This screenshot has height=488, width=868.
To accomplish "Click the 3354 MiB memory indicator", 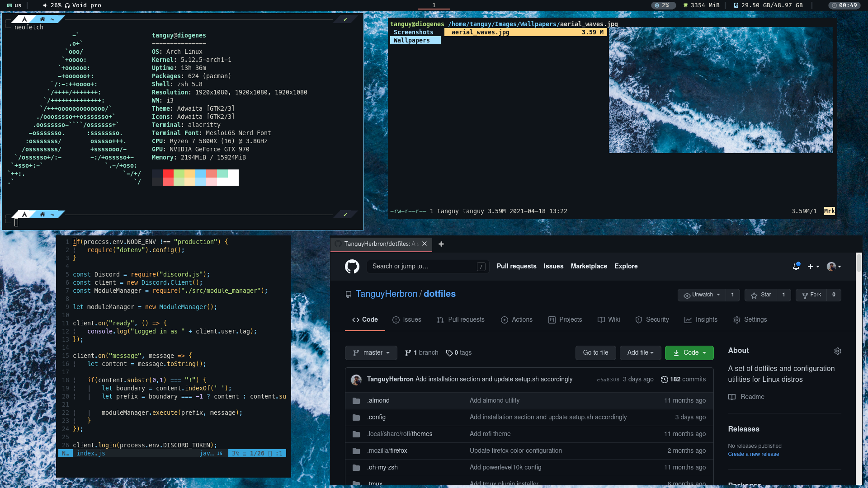I will click(x=701, y=5).
